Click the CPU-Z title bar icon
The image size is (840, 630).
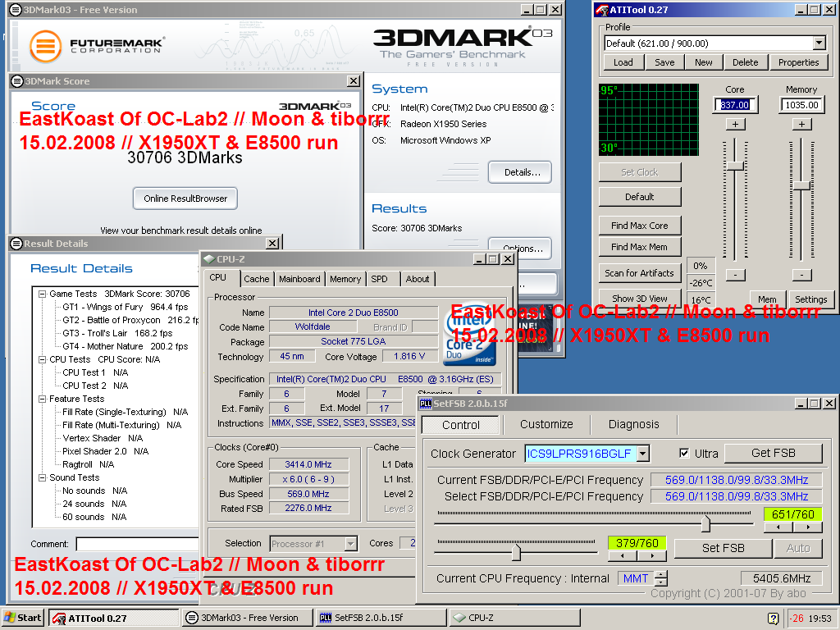[208, 259]
